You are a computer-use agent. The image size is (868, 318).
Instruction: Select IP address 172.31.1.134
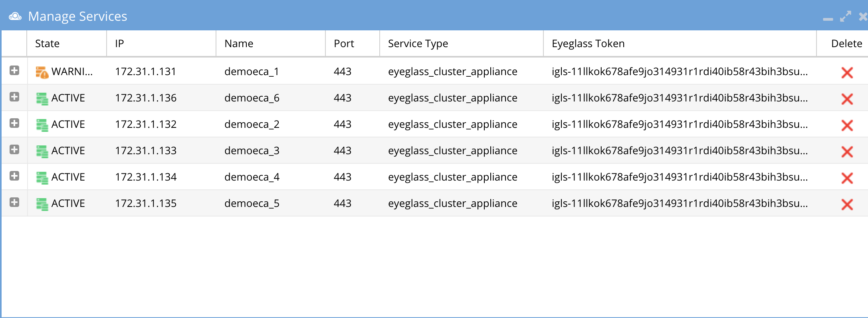146,177
